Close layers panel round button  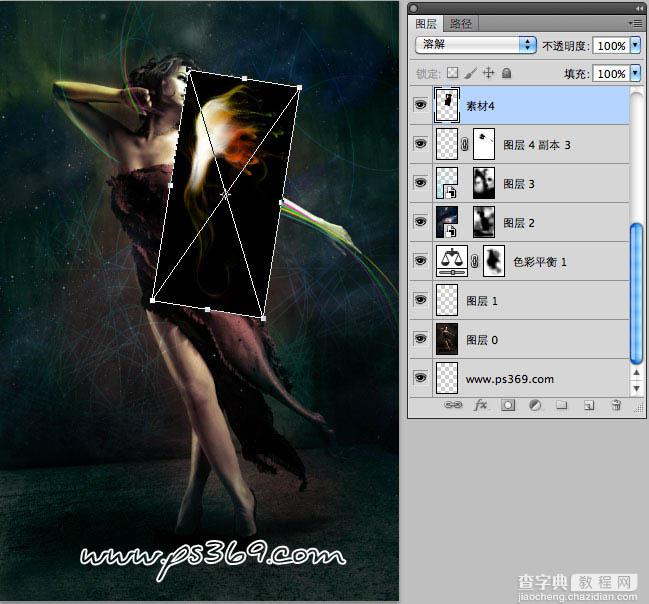pos(413,8)
